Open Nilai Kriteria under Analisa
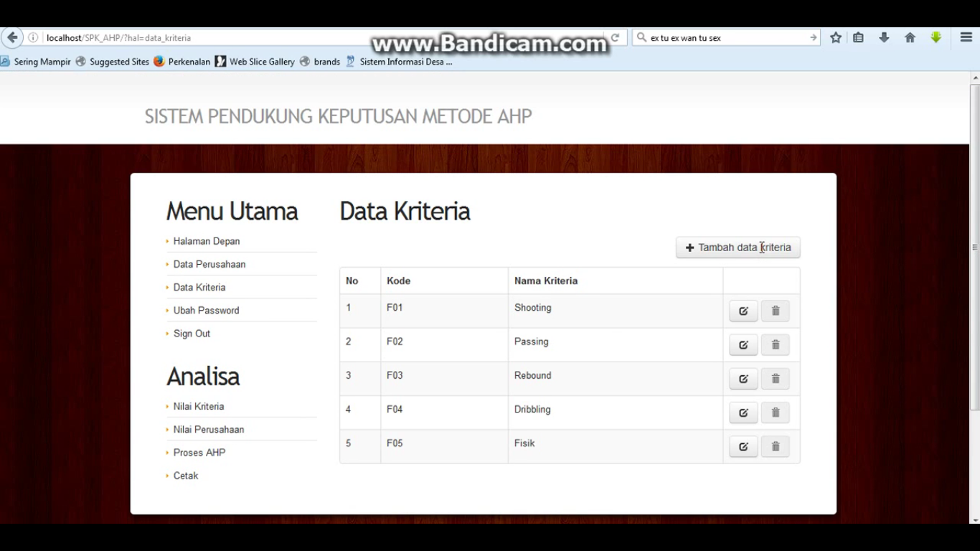The image size is (980, 551). click(199, 407)
